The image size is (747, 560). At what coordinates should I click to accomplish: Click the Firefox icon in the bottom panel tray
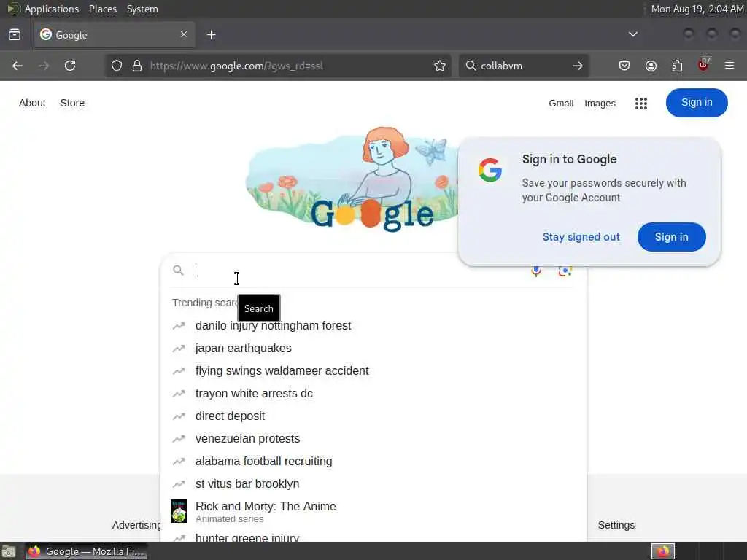[663, 551]
